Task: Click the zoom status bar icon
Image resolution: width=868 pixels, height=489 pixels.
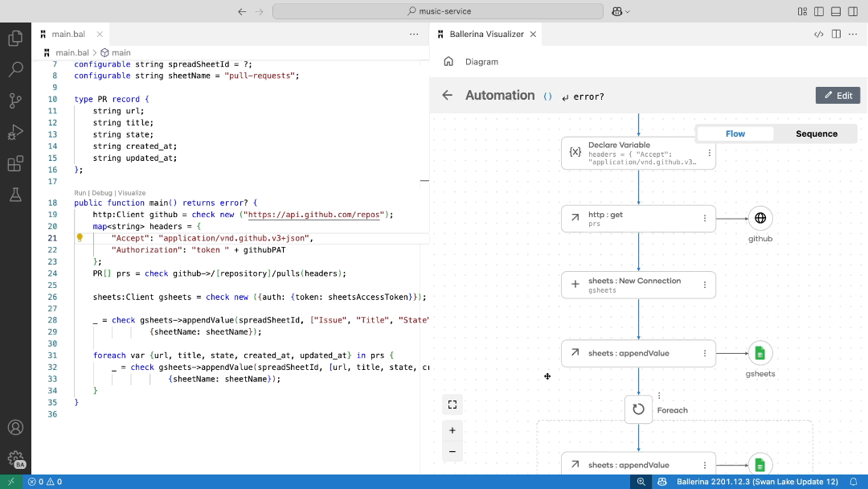Action: 641,482
